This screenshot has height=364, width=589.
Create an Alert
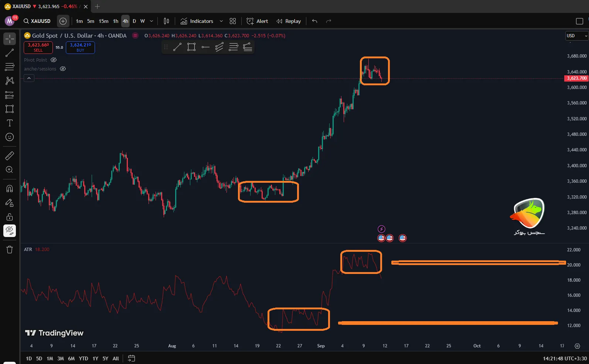tap(257, 21)
